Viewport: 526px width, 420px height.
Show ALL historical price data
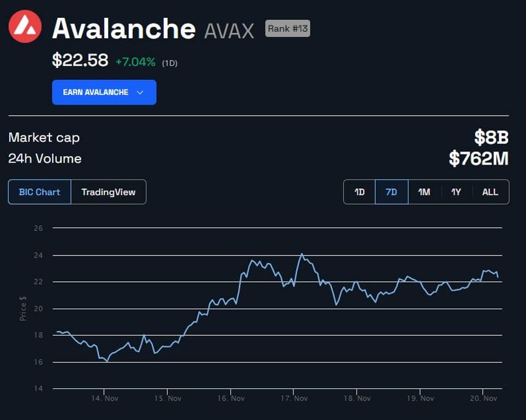click(x=490, y=192)
